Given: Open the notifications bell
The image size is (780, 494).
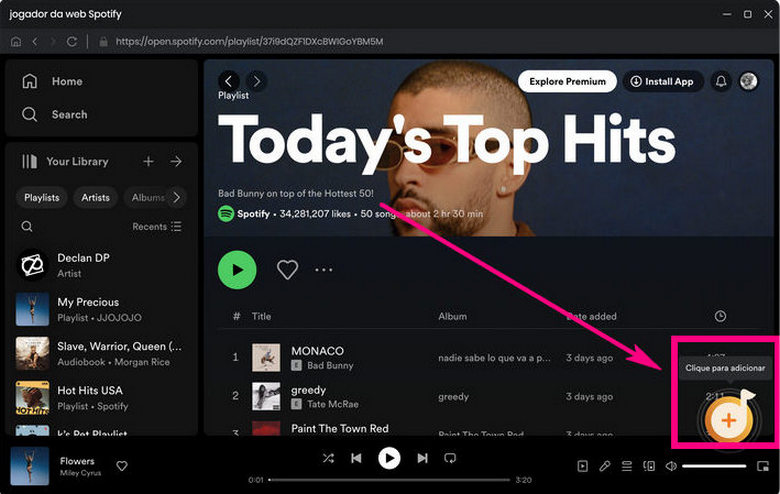Looking at the screenshot, I should (720, 81).
